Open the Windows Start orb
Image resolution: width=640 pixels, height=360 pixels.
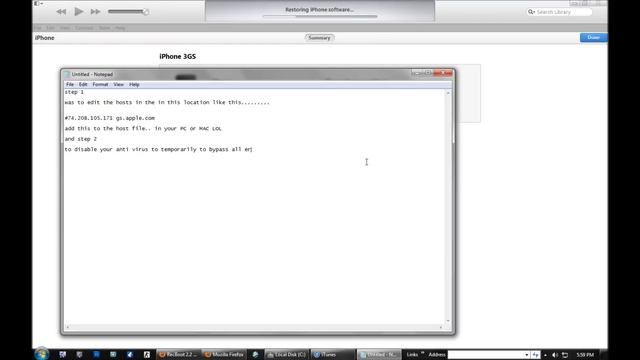(42, 353)
